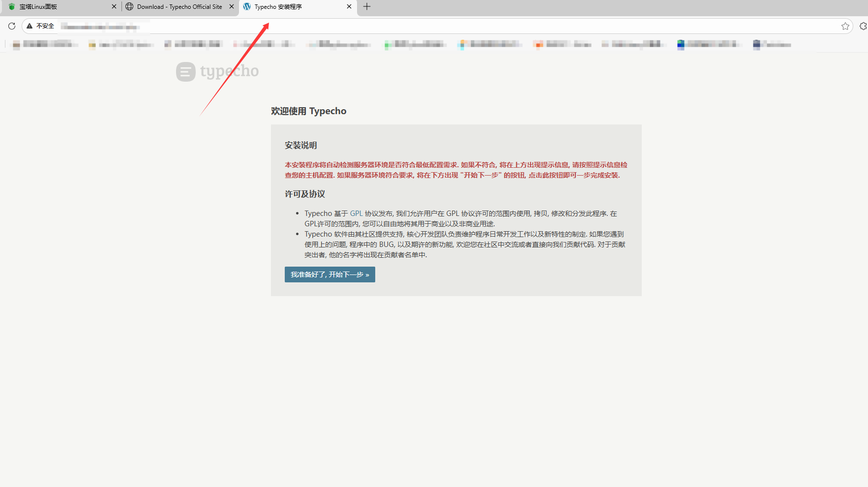Open the bookmark with the green icon

point(416,45)
